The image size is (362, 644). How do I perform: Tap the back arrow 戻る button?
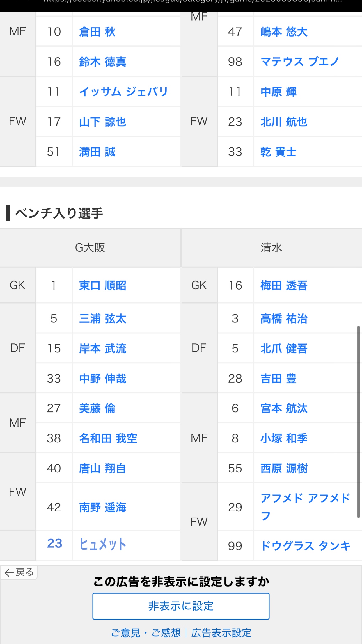coord(19,572)
